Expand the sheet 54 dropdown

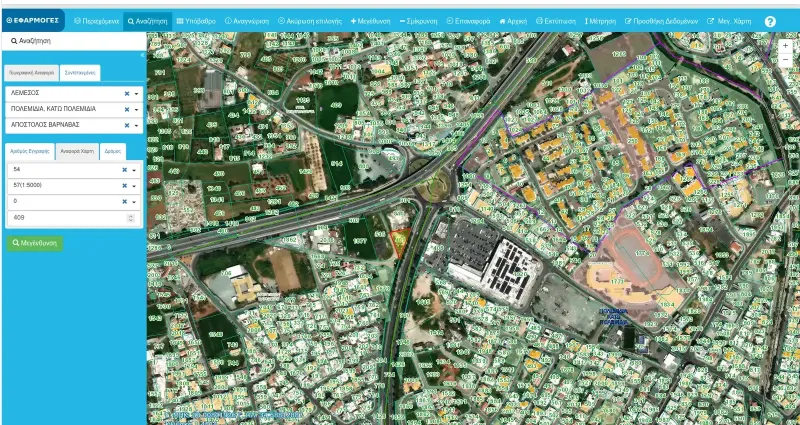134,170
